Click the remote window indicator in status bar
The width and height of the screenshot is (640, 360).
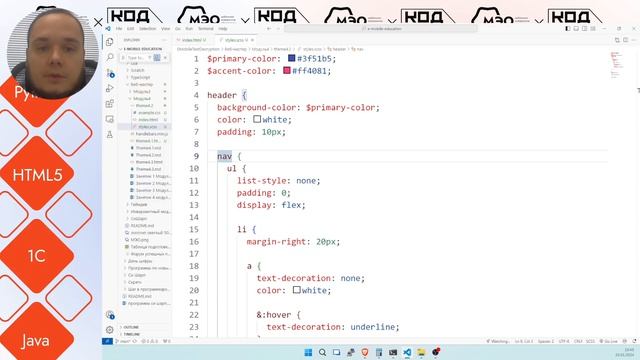click(x=107, y=341)
